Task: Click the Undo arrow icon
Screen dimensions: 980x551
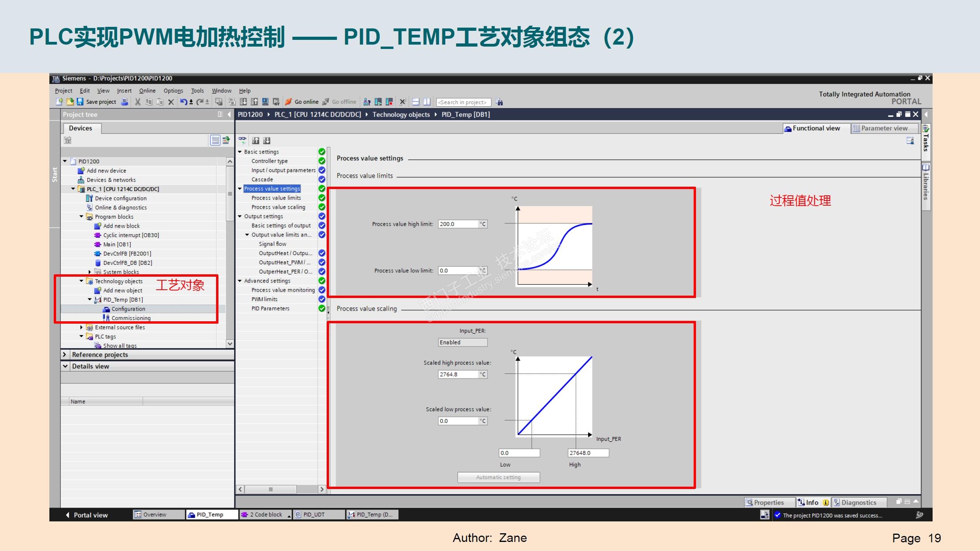Action: 184,102
